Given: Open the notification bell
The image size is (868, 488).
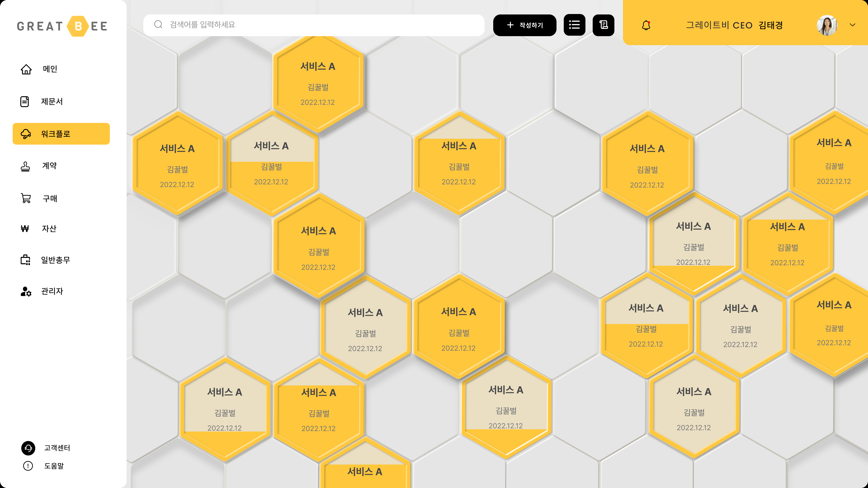Looking at the screenshot, I should (646, 25).
